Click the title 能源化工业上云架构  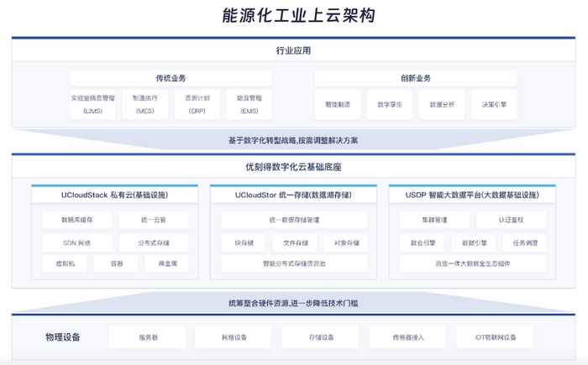[x=298, y=15]
